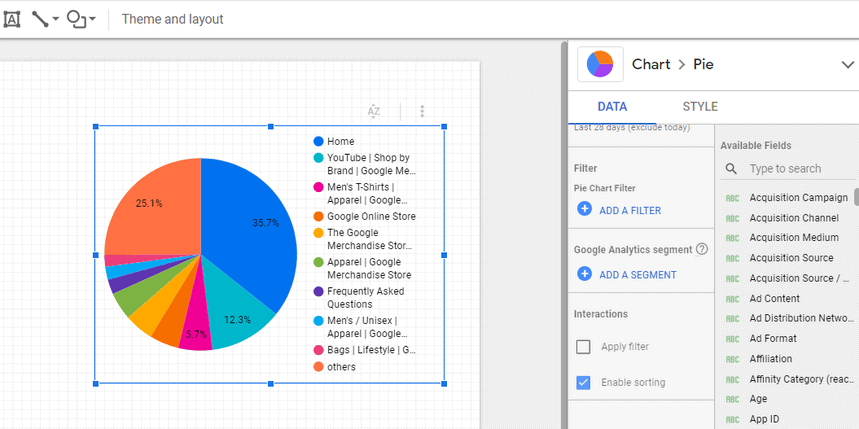Click the plus icon beside ADD A SEGMENT
Image resolution: width=859 pixels, height=429 pixels.
point(585,273)
